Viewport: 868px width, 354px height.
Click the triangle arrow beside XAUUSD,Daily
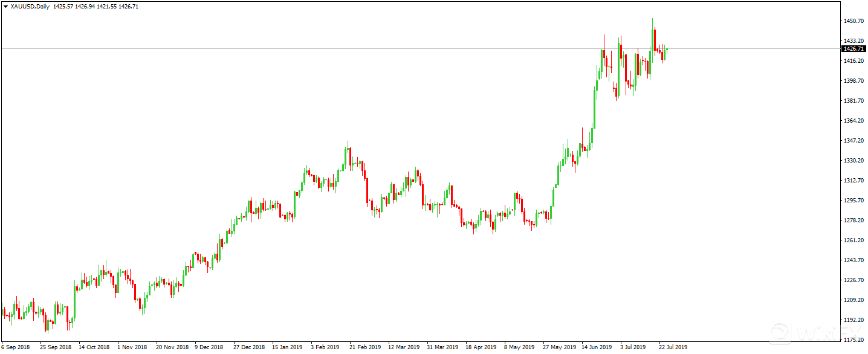(x=5, y=7)
